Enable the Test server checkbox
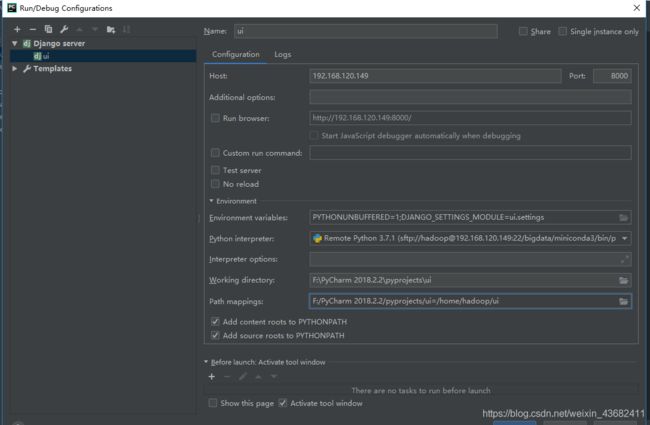Viewport: 650px width, 425px height. point(215,170)
